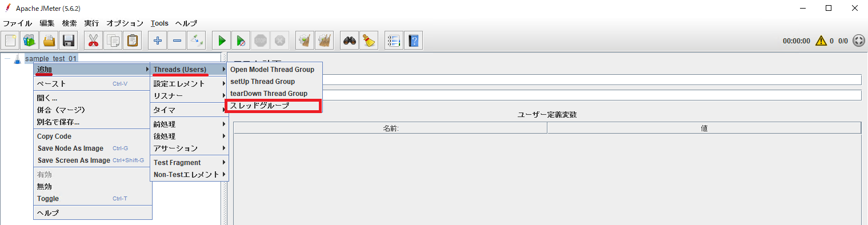Choose スレッドグループ menu item

[274, 106]
